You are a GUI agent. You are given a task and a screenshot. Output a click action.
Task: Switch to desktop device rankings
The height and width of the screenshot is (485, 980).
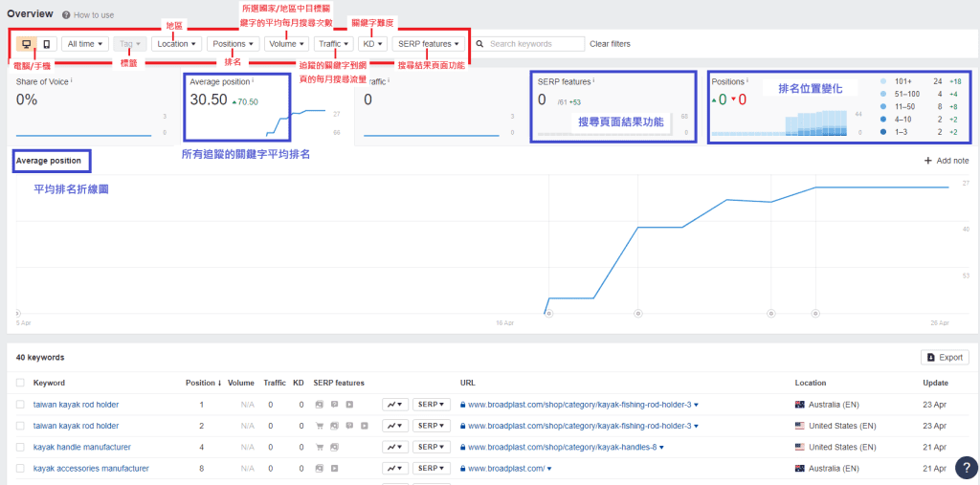26,44
